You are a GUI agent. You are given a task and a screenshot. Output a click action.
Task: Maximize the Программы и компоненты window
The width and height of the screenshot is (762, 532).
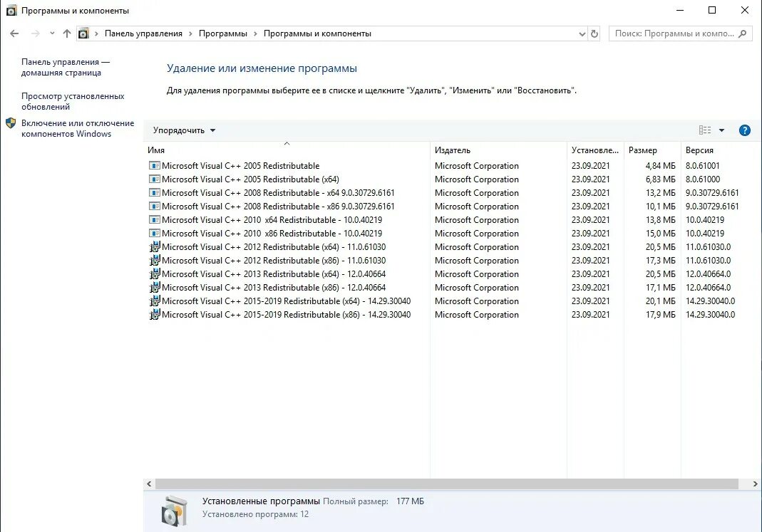coord(712,10)
